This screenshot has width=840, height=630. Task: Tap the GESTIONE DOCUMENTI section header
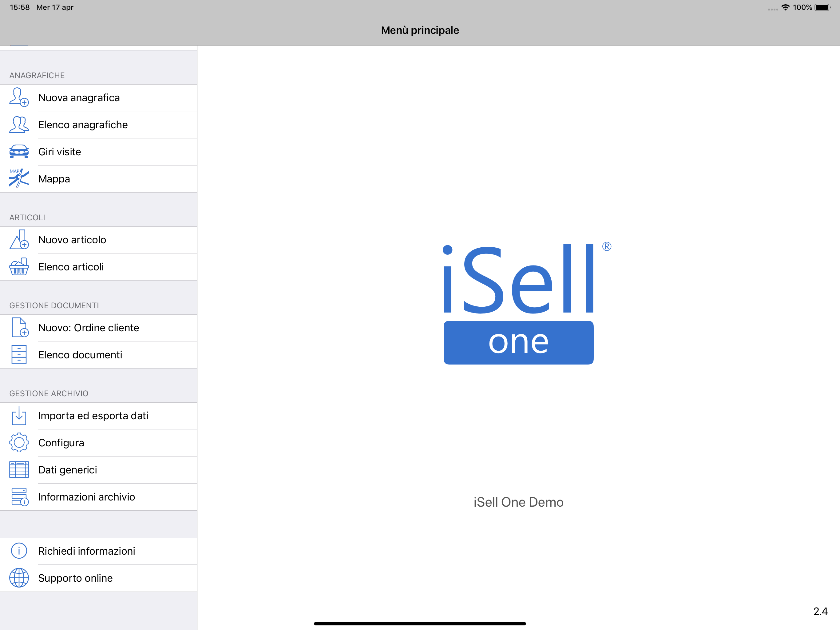pyautogui.click(x=54, y=305)
